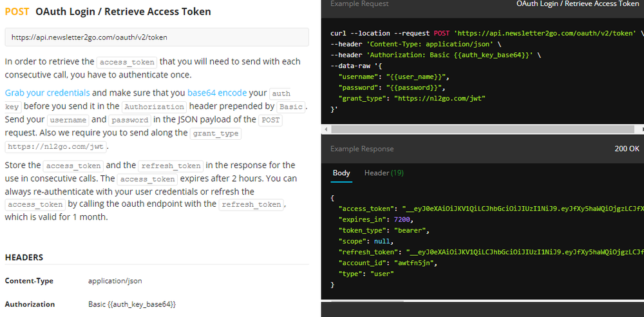Click the "type": "user" response line
Viewport: 644px width, 317px height.
tap(366, 273)
